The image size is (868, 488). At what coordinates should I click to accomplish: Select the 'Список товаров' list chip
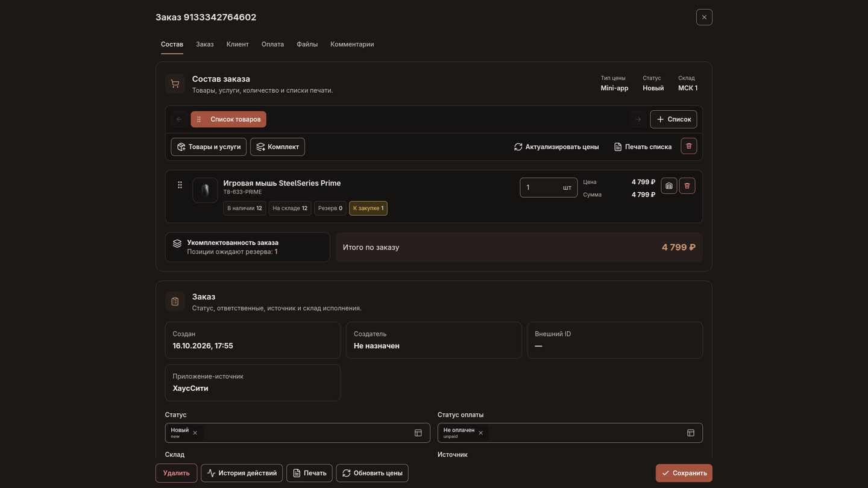tap(228, 119)
